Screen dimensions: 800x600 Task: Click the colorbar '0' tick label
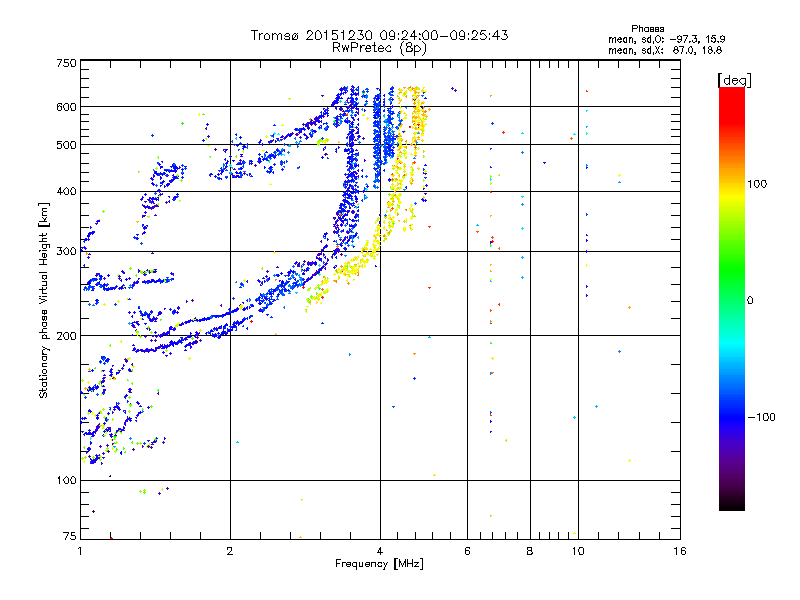pyautogui.click(x=750, y=300)
